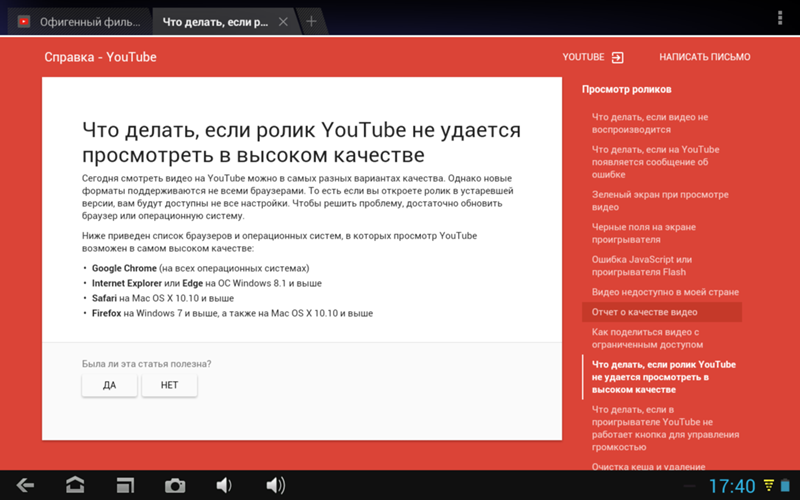Tap the Android back arrow icon

(x=25, y=485)
